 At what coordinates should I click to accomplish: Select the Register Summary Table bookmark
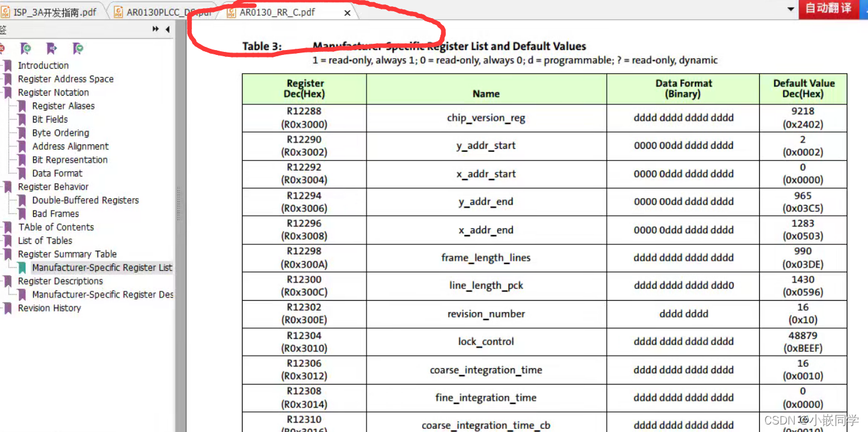click(x=67, y=254)
